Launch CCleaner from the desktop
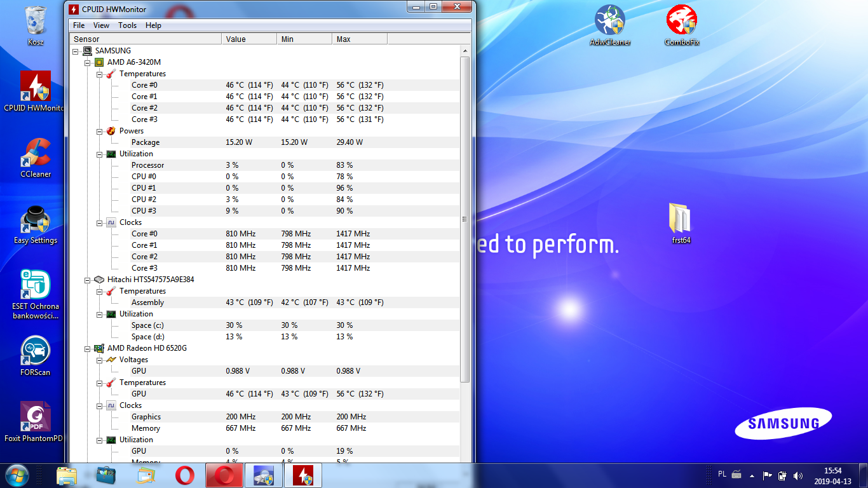Image resolution: width=868 pixels, height=488 pixels. 36,158
